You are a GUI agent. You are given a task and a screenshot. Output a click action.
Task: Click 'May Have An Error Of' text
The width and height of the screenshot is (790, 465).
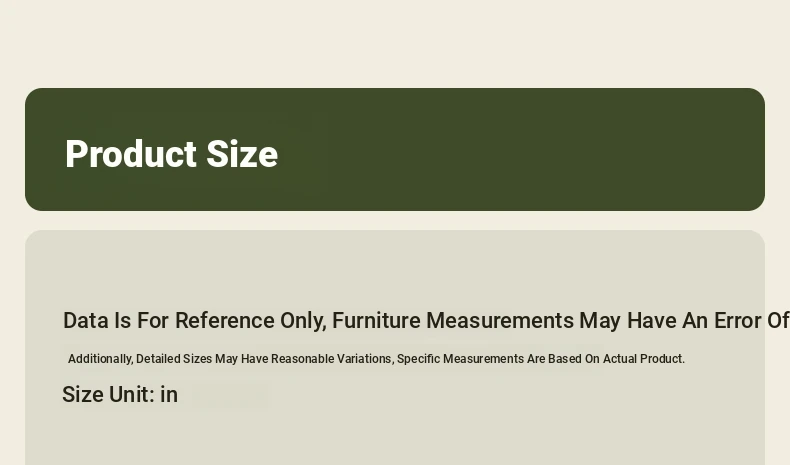684,321
